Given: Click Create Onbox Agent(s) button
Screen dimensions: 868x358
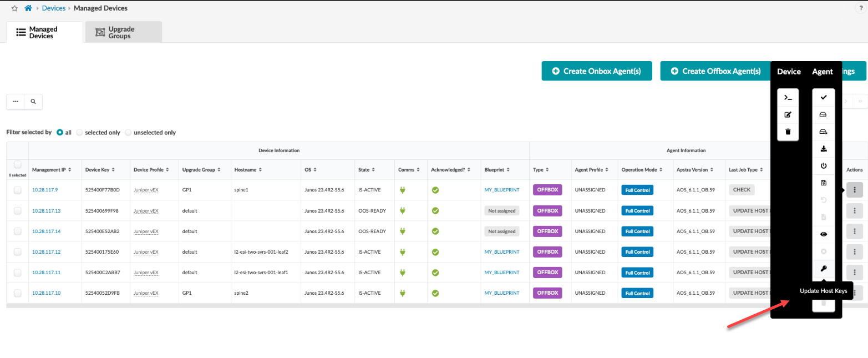Looking at the screenshot, I should [596, 71].
